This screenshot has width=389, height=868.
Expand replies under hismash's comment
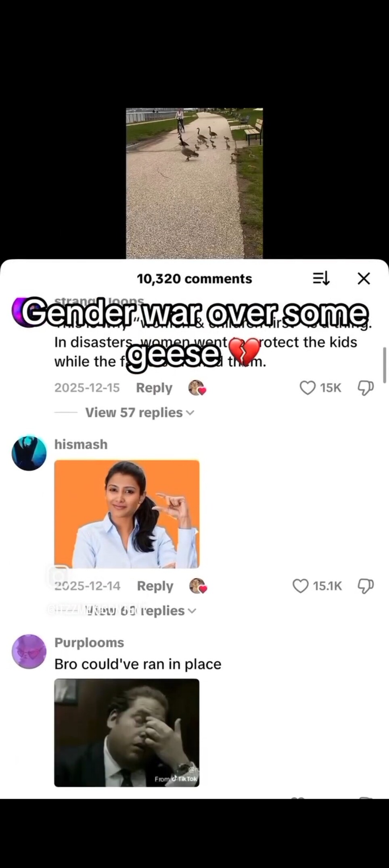pyautogui.click(x=140, y=611)
